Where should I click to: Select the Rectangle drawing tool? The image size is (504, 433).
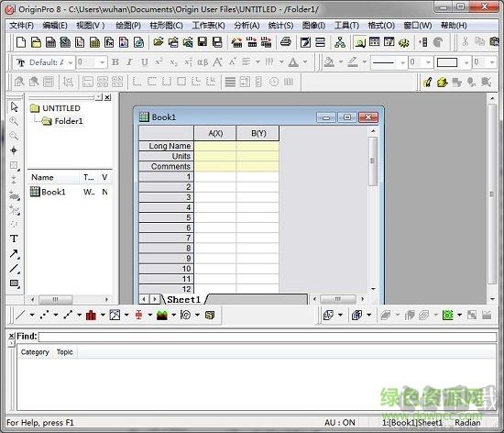(14, 283)
